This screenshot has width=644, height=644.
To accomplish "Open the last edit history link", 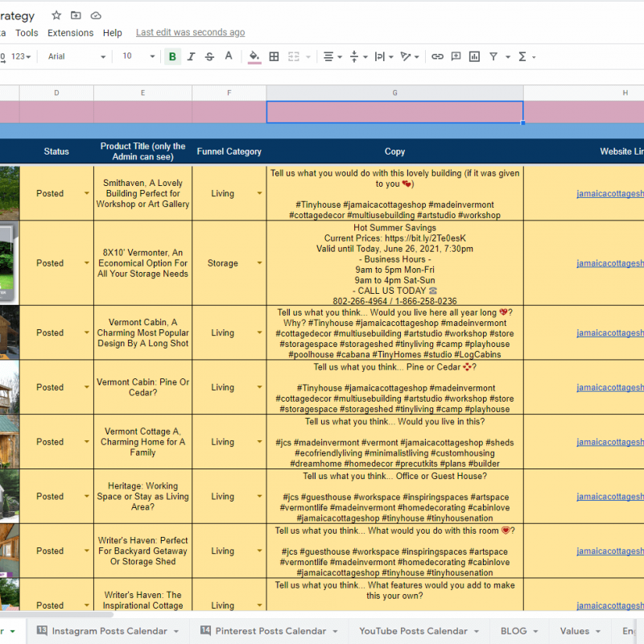I will tap(190, 33).
